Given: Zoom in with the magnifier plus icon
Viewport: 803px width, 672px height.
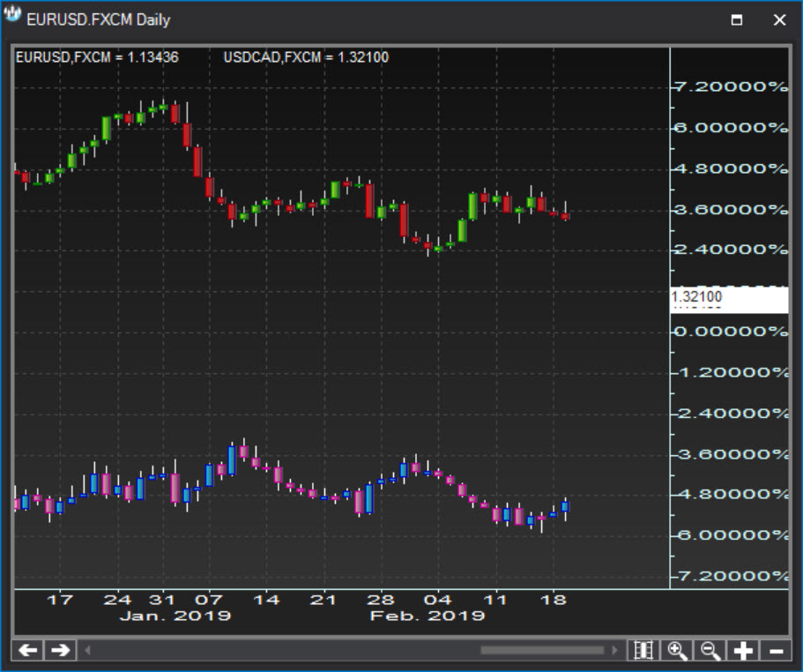Looking at the screenshot, I should (x=676, y=651).
